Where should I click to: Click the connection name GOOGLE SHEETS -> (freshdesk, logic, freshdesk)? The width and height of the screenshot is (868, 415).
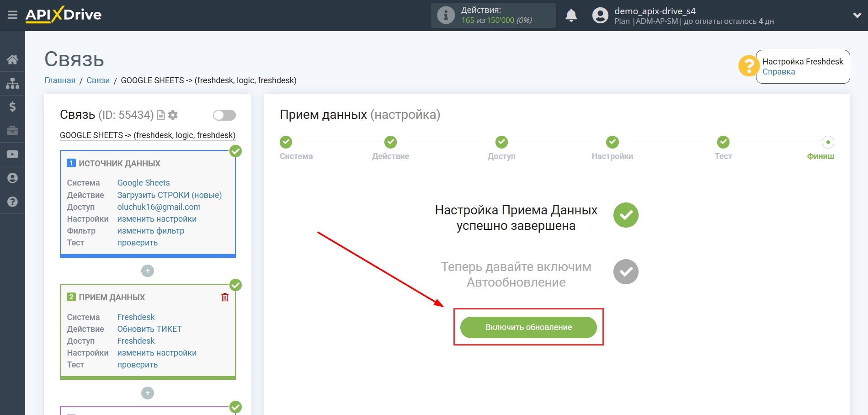(x=148, y=135)
